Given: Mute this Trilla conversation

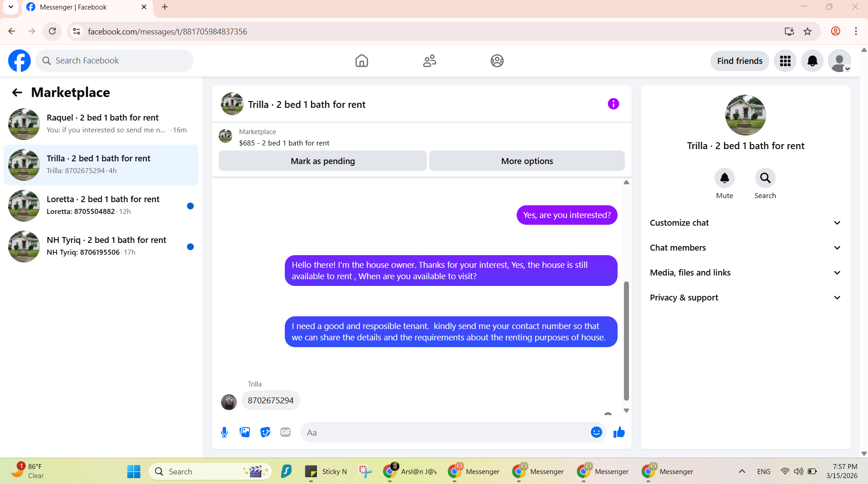Looking at the screenshot, I should click(x=724, y=178).
